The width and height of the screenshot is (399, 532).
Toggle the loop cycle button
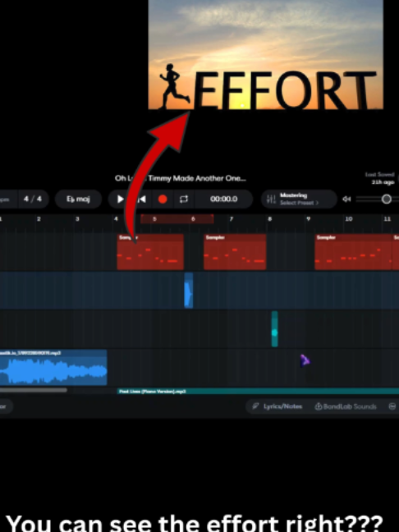184,199
